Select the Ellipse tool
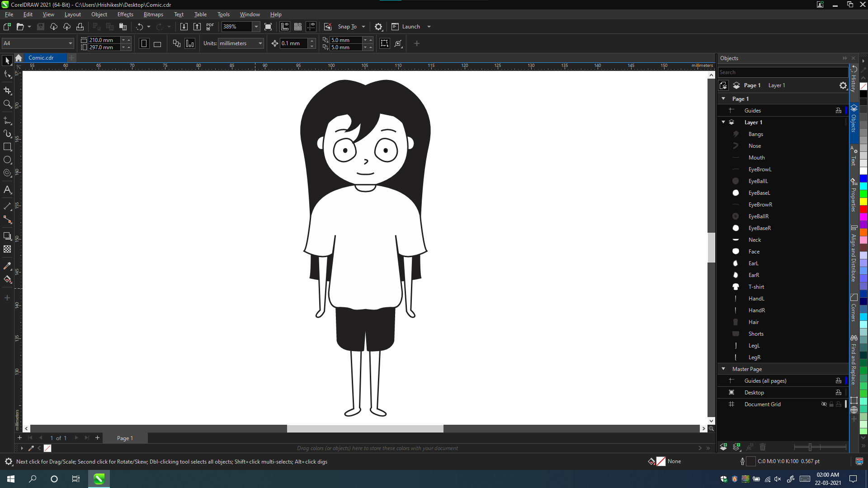Viewport: 868px width, 488px height. pyautogui.click(x=7, y=160)
